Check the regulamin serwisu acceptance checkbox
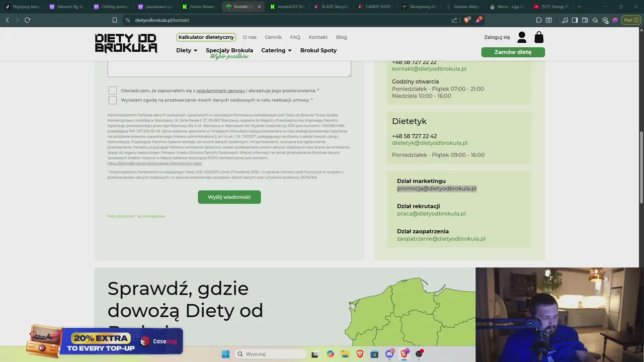The image size is (644, 362). tap(113, 90)
